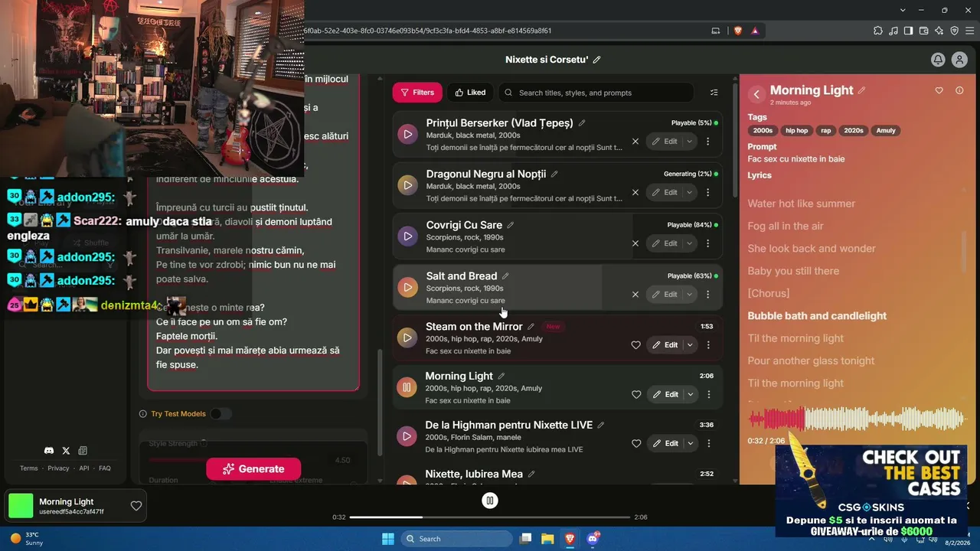The image size is (980, 551).
Task: Rename the Prințul Berserker track via pencil icon
Action: 582,123
